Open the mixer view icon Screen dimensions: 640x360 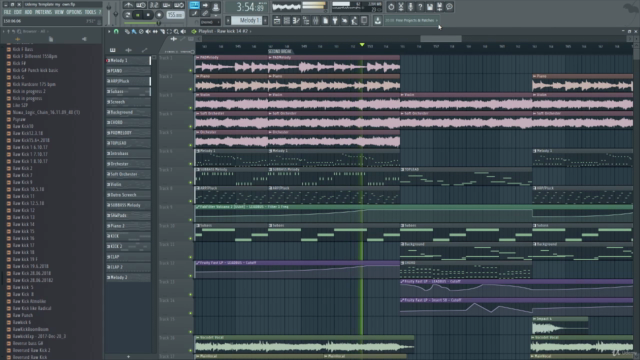click(x=316, y=20)
